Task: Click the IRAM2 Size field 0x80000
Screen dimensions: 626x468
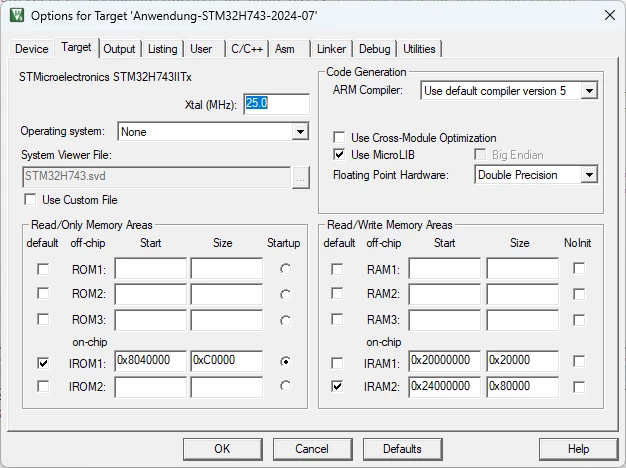Action: tap(523, 387)
